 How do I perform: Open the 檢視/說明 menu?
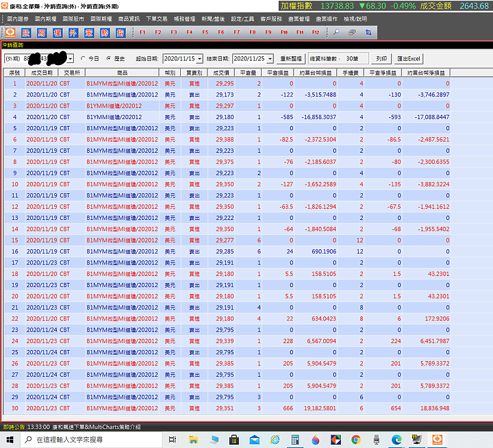click(x=355, y=19)
